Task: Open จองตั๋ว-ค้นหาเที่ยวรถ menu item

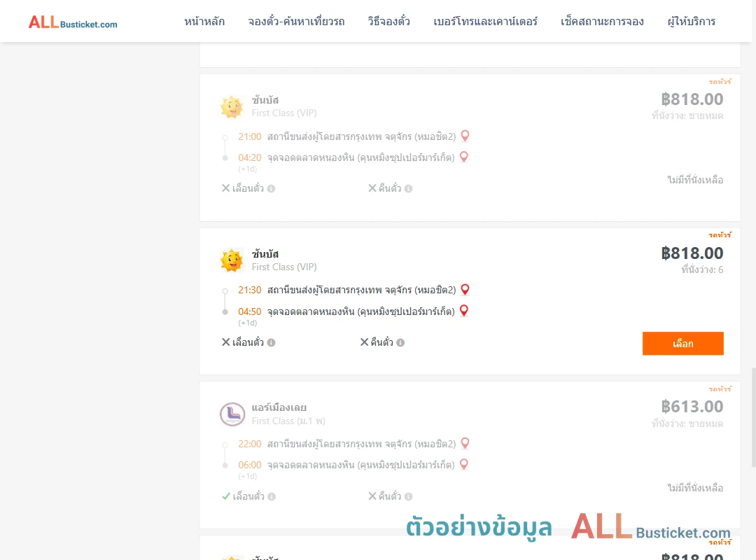Action: tap(296, 21)
